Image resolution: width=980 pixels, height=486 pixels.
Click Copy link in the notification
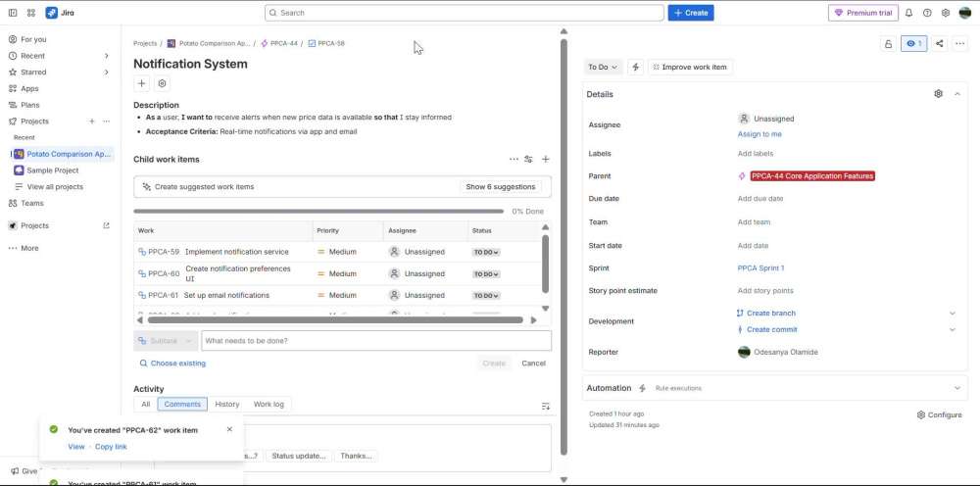pyautogui.click(x=112, y=447)
